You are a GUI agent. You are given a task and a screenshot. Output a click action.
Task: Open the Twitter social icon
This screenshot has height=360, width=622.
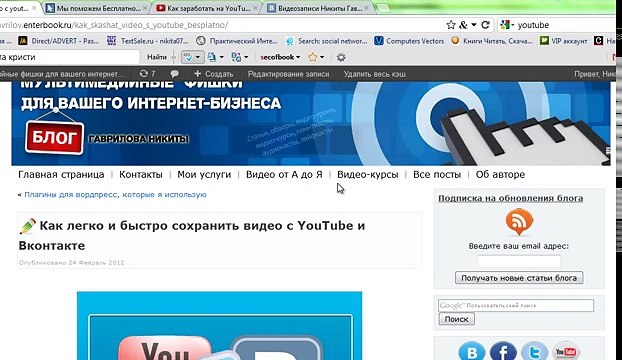534,351
